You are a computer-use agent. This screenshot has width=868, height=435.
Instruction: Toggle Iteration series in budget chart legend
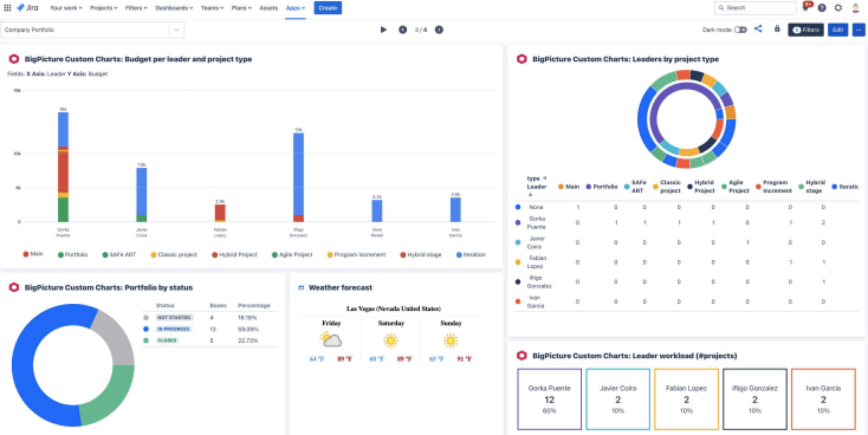pyautogui.click(x=471, y=255)
